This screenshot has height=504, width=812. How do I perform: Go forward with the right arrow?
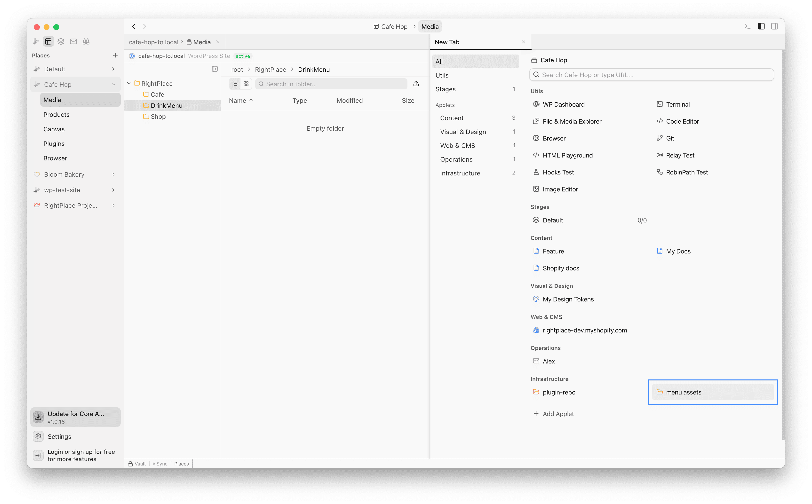click(145, 26)
